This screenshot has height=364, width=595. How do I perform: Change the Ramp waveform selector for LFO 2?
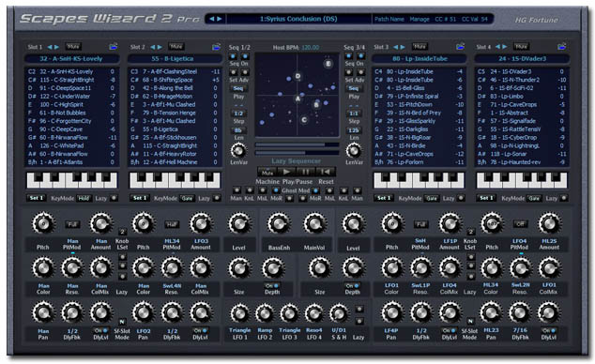pos(265,330)
